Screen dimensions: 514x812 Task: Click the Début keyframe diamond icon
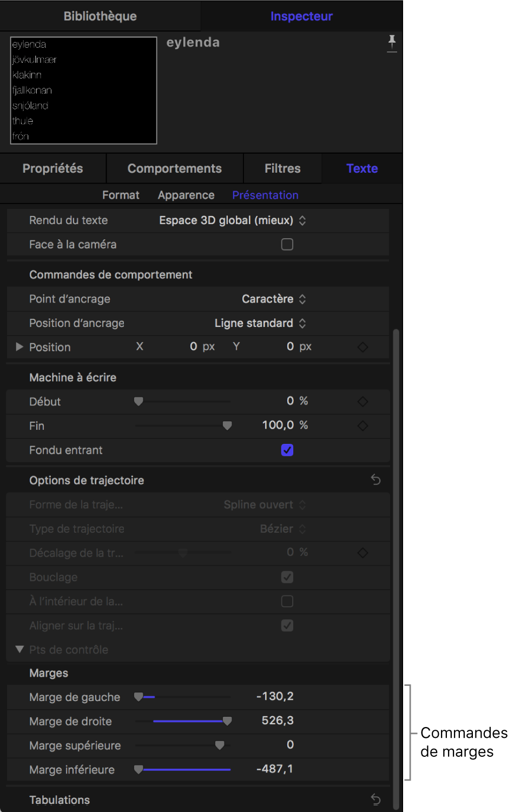coord(363,402)
